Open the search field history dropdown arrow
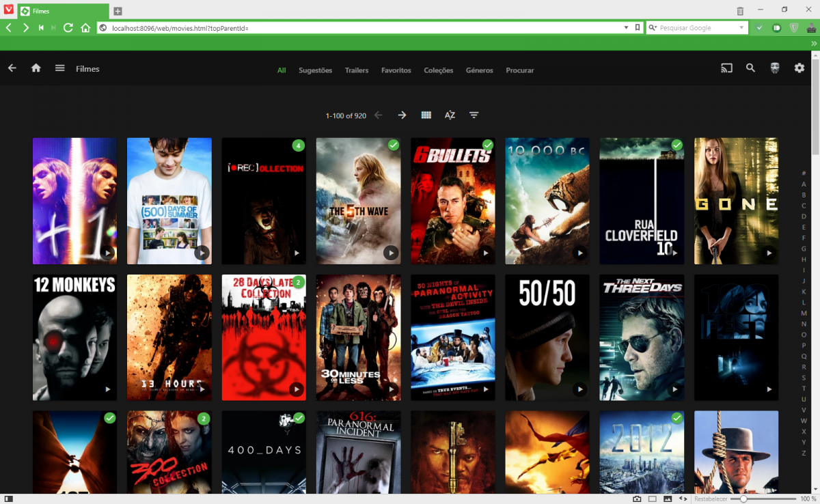820x504 pixels. point(742,28)
